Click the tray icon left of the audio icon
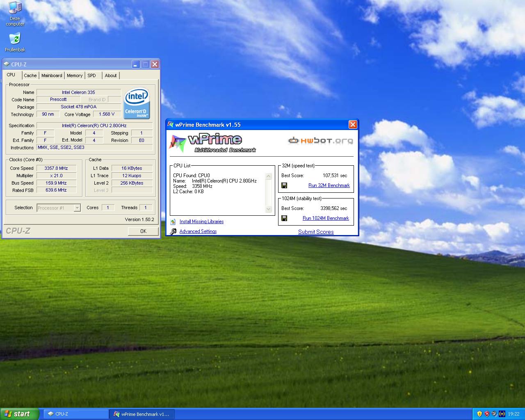 click(x=494, y=414)
